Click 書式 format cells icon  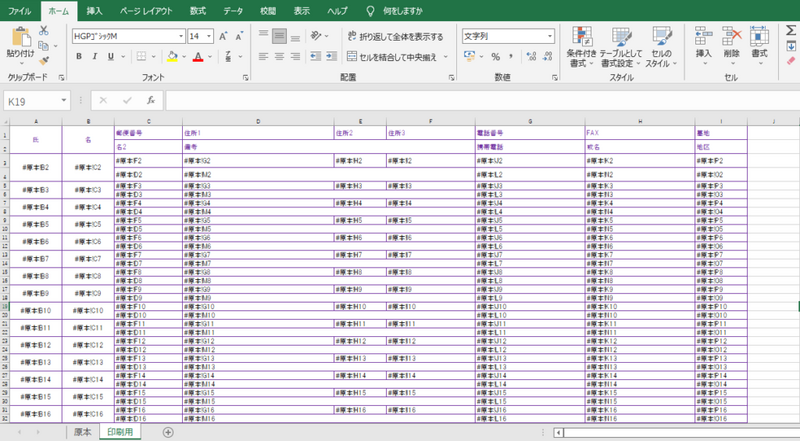(x=759, y=46)
